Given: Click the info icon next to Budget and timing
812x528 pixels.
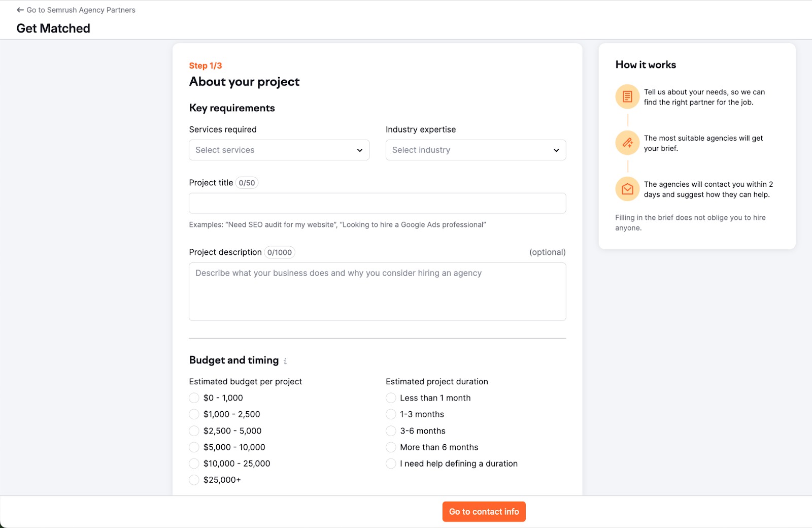Looking at the screenshot, I should click(285, 361).
